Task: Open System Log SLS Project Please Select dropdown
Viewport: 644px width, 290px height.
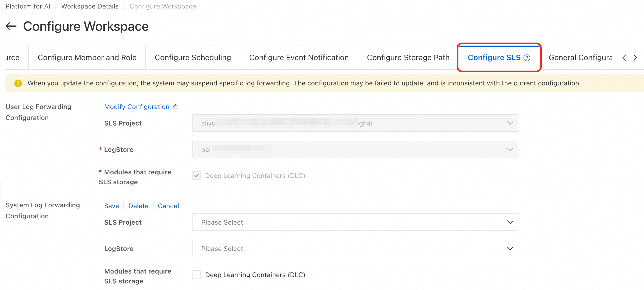Action: [355, 222]
